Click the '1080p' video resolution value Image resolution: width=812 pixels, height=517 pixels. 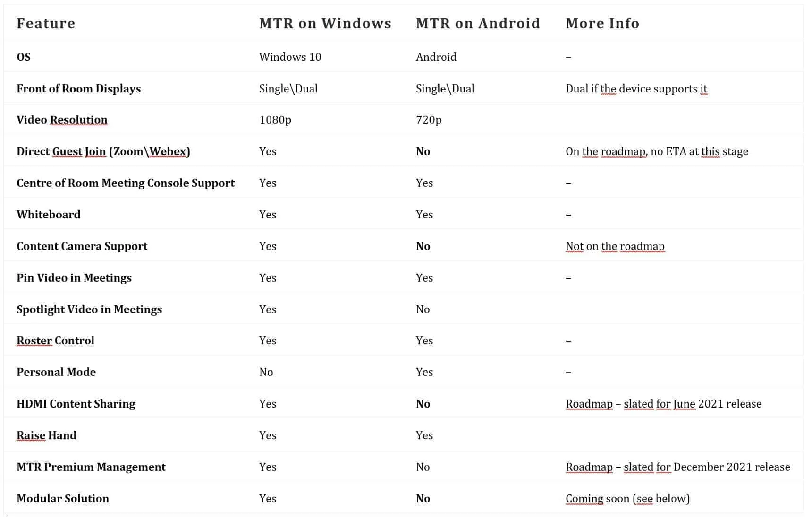tap(275, 120)
